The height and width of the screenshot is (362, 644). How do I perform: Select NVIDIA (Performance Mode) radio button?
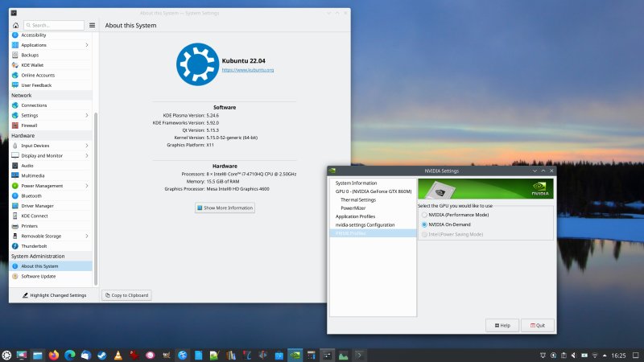click(x=425, y=215)
